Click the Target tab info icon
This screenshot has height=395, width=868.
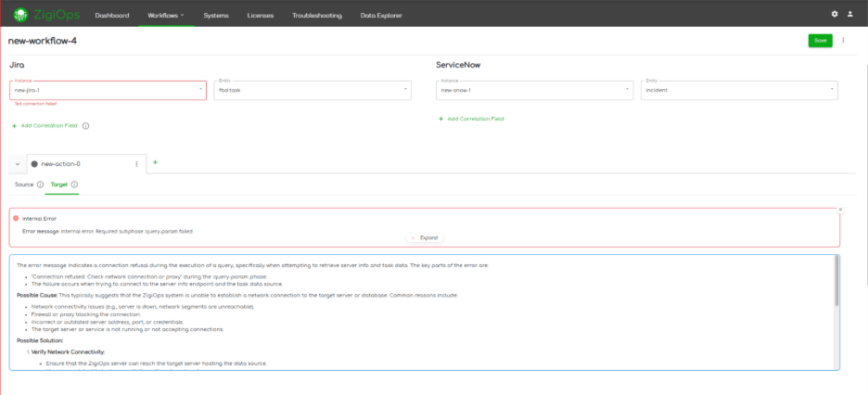[74, 185]
